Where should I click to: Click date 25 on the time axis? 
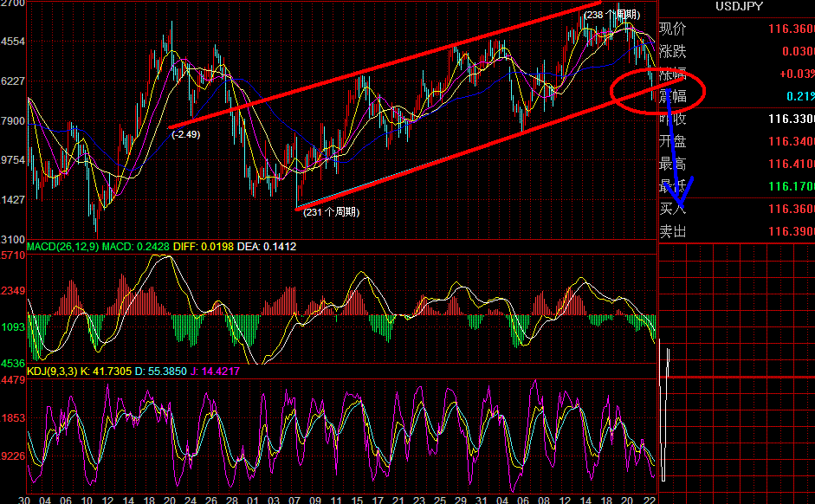(x=440, y=500)
